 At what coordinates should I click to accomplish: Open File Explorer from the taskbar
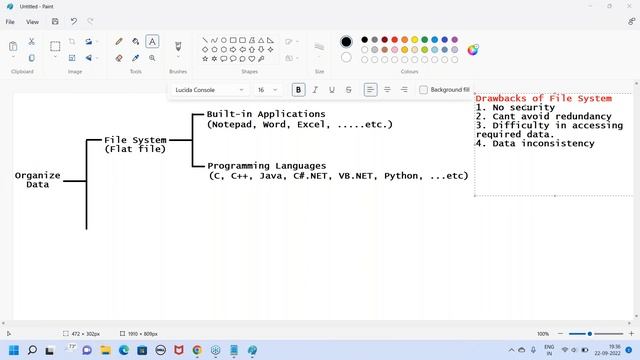(x=106, y=350)
